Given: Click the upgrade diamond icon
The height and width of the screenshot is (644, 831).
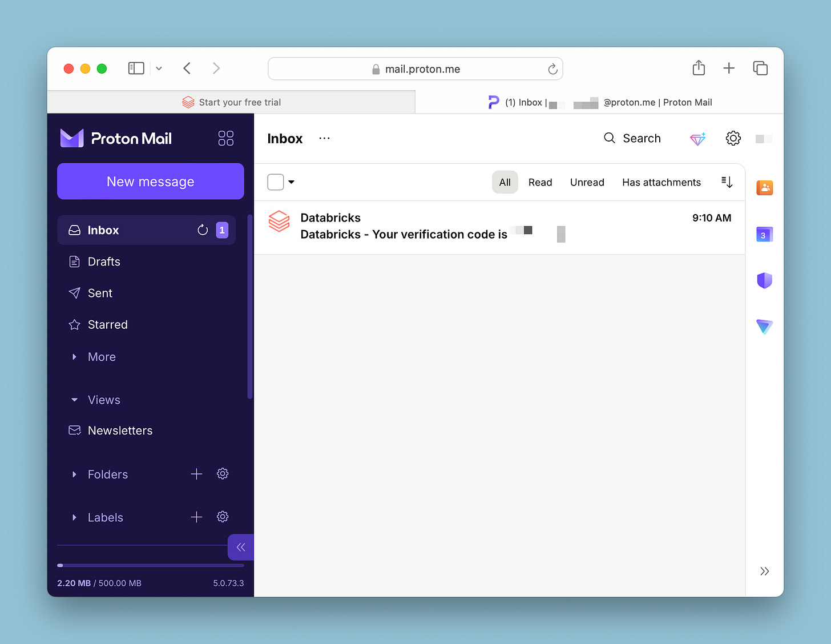Looking at the screenshot, I should click(x=697, y=138).
